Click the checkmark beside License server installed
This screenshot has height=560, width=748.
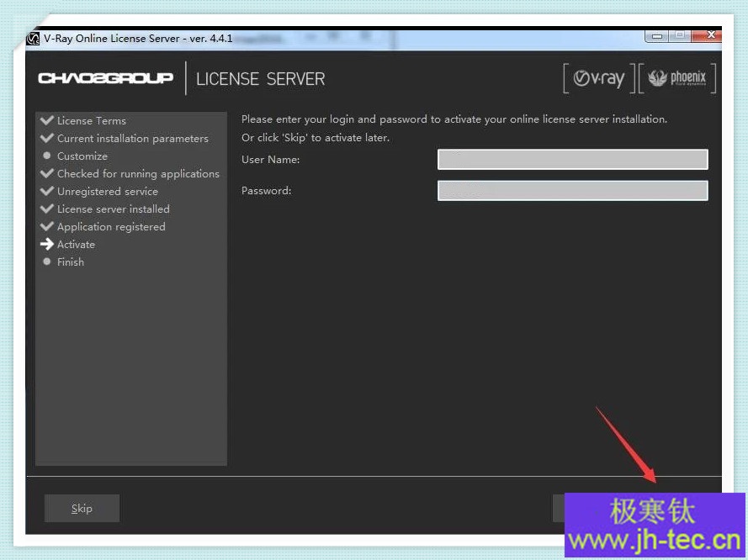click(x=47, y=209)
